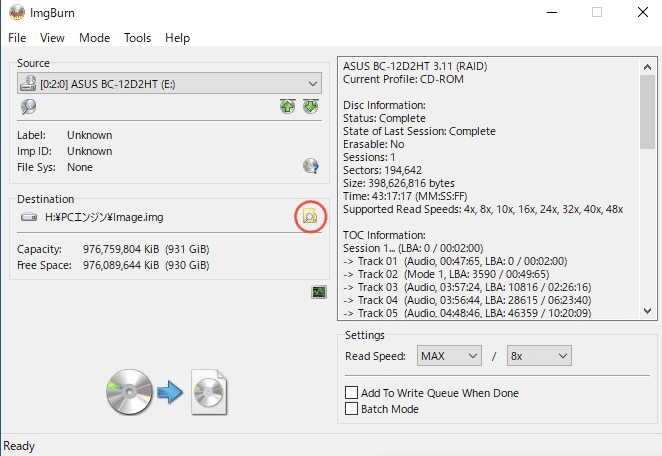Close the ImgBurn window
This screenshot has height=456, width=662.
click(x=643, y=12)
